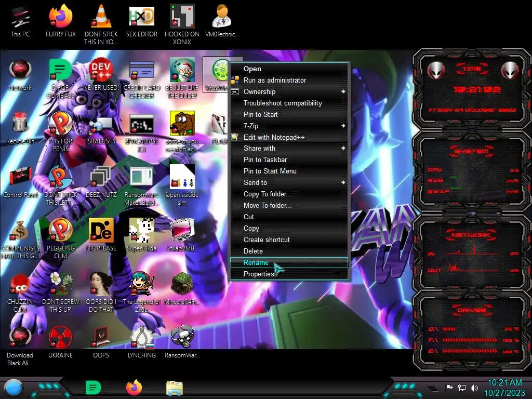Select Pin to Start Menu
The height and width of the screenshot is (399, 532).
289,171
